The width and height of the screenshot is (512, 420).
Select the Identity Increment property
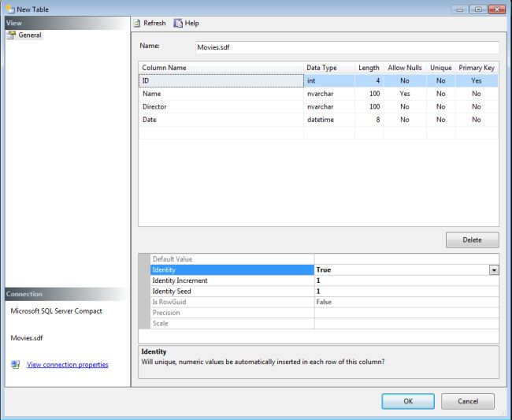232,281
